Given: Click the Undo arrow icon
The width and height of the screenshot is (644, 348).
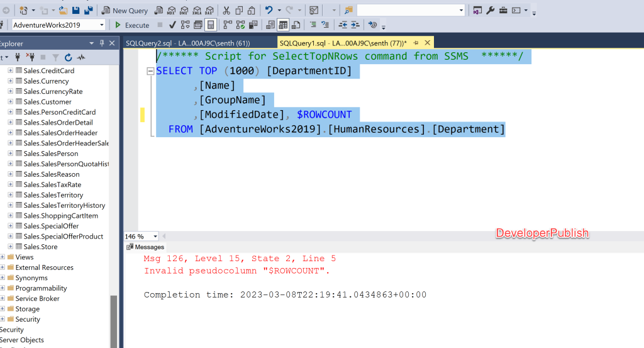Looking at the screenshot, I should (269, 10).
